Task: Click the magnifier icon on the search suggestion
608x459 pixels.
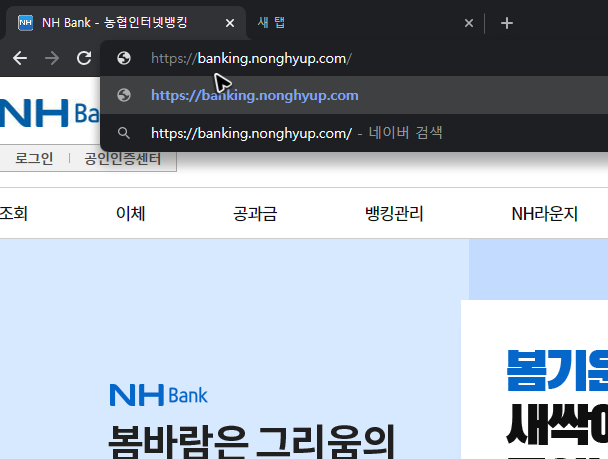Action: point(124,133)
